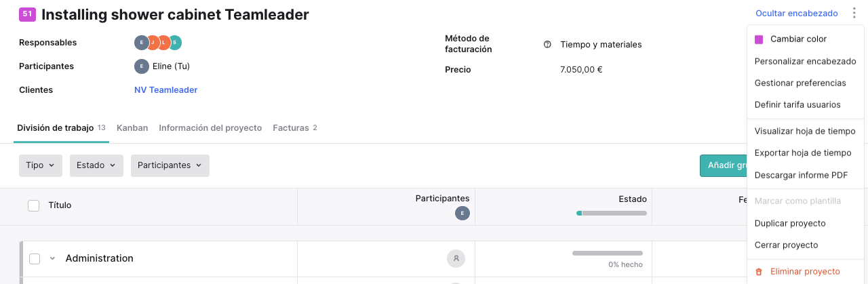This screenshot has width=868, height=284.
Task: Click the help icon beside Tiempo y materiales
Action: click(547, 45)
